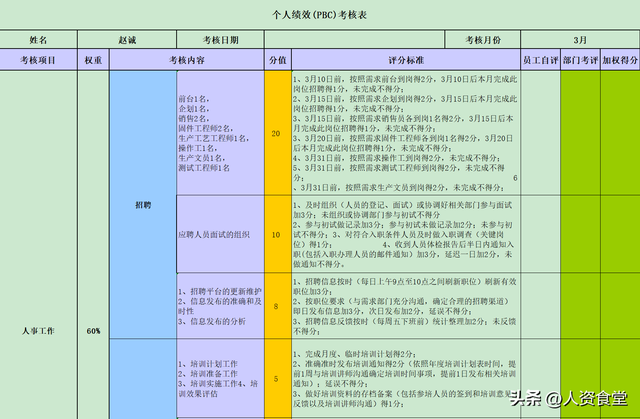Select the 考核月份 label cell
Viewport: 640px width, 419px height.
click(483, 40)
